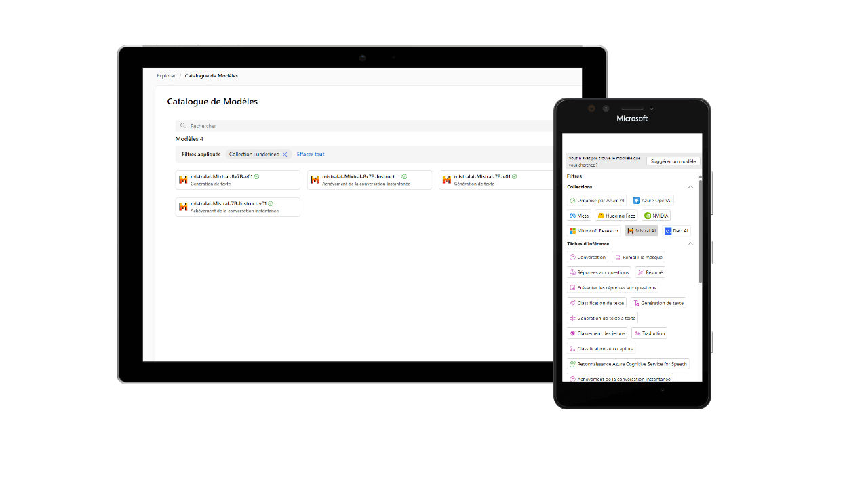868x488 pixels.
Task: Select the Classification de texte filter
Action: coord(597,303)
